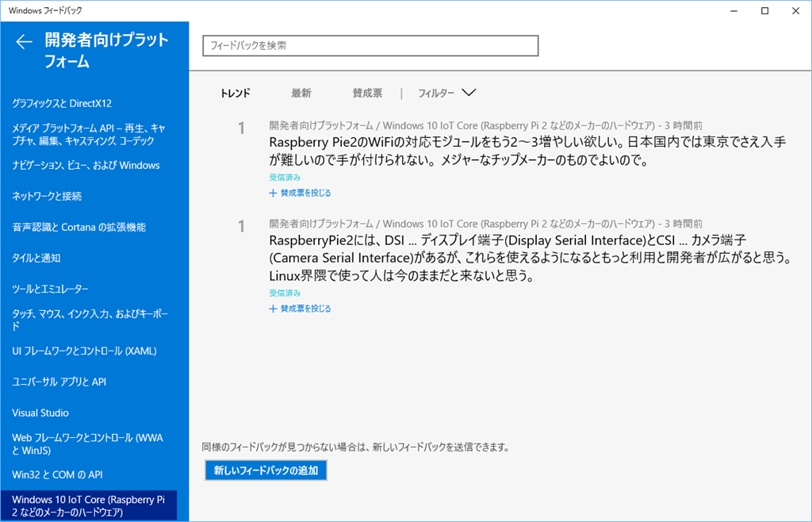Switch to the 最新 tab
Image resolution: width=812 pixels, height=522 pixels.
[301, 93]
